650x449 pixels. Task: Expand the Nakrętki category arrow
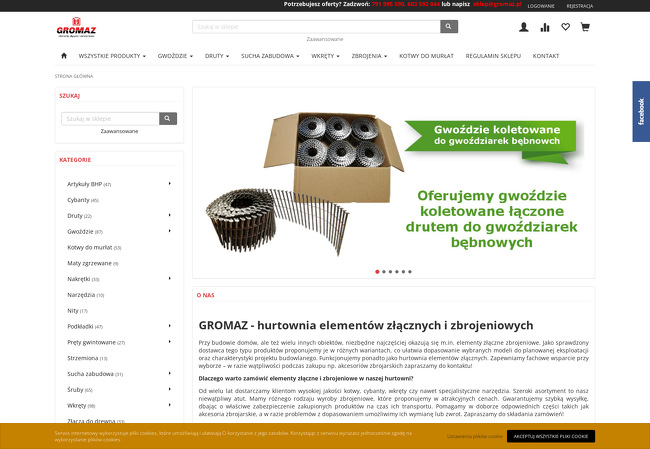170,278
